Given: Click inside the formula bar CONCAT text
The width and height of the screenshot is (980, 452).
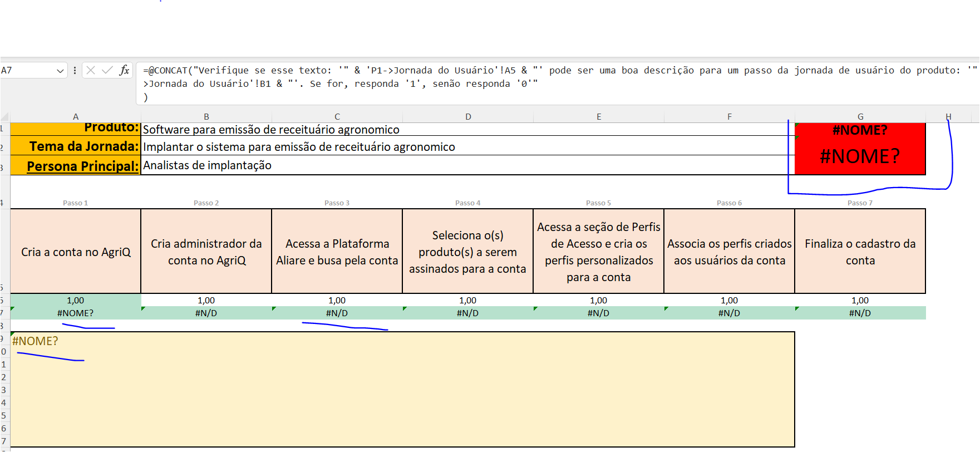Looking at the screenshot, I should click(x=557, y=83).
